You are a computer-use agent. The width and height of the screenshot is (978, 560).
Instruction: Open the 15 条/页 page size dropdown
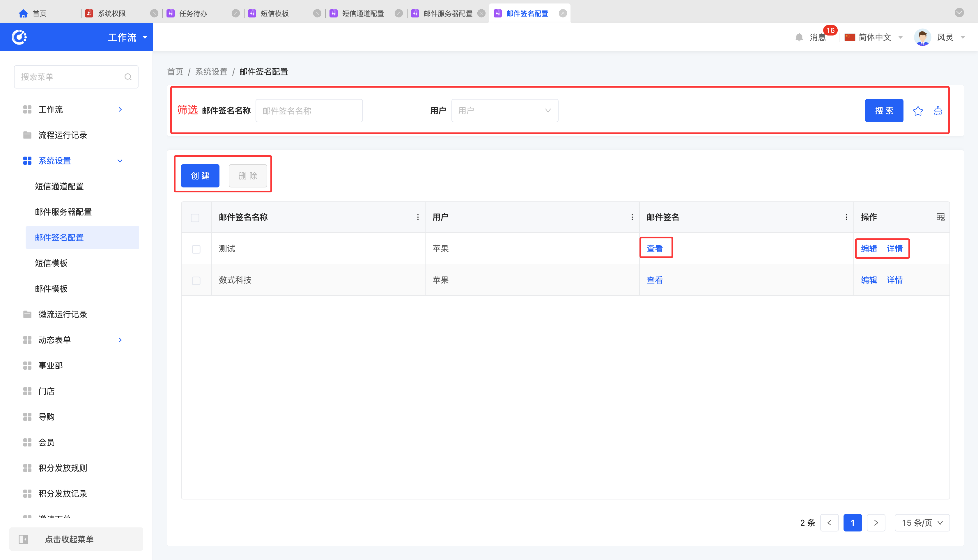click(922, 523)
